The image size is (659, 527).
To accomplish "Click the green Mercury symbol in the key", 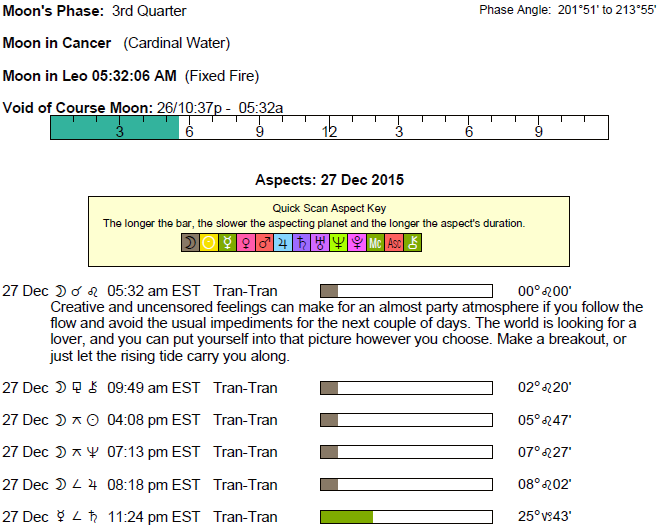I will tap(227, 243).
